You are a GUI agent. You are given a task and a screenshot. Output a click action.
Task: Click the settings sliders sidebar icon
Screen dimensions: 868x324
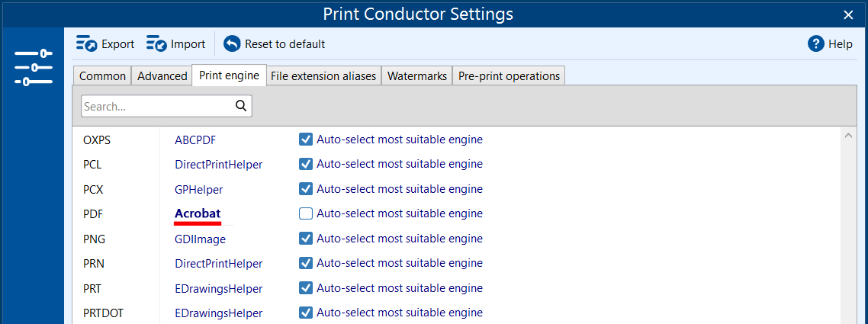[33, 67]
